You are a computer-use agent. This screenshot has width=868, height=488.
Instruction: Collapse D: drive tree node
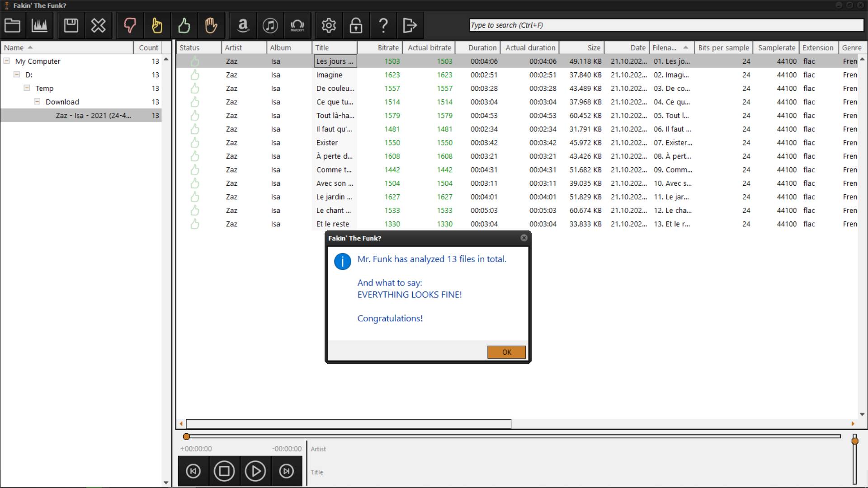pyautogui.click(x=17, y=74)
